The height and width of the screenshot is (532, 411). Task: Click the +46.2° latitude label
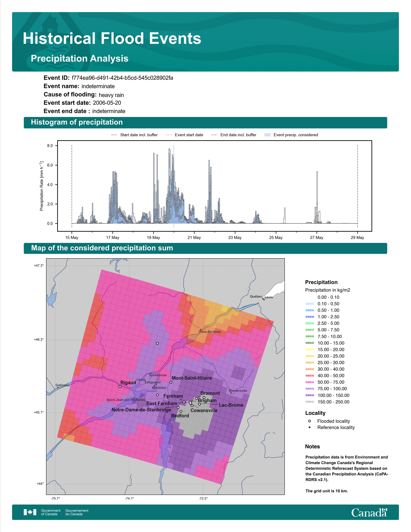click(x=39, y=340)
